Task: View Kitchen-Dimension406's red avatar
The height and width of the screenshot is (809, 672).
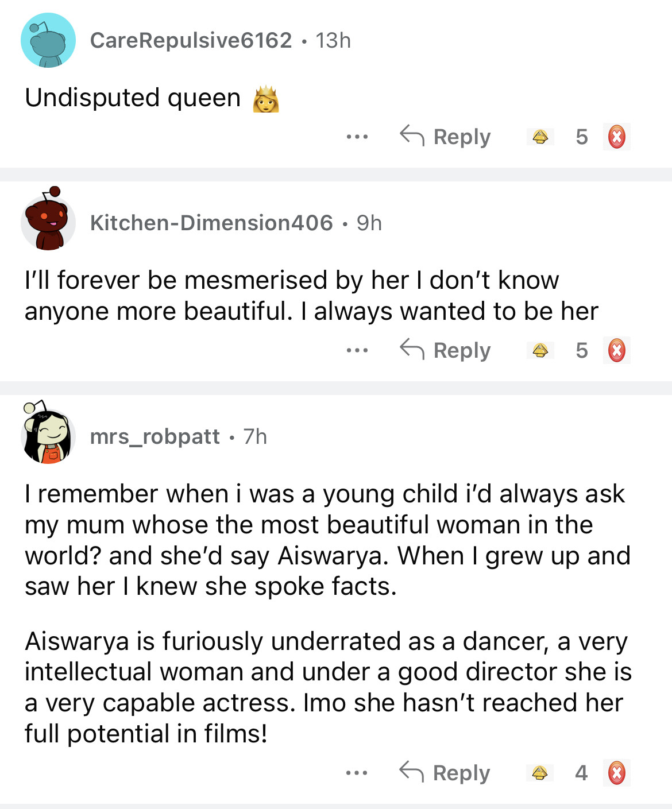Action: pyautogui.click(x=48, y=220)
